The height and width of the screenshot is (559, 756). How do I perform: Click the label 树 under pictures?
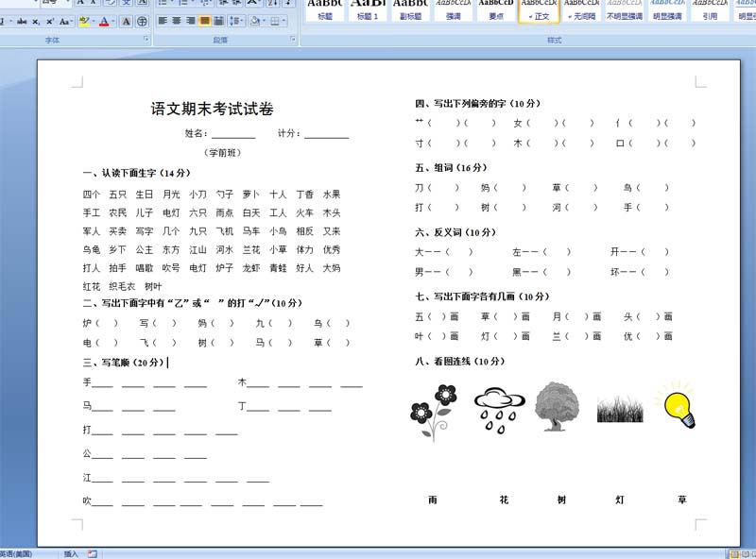point(561,500)
